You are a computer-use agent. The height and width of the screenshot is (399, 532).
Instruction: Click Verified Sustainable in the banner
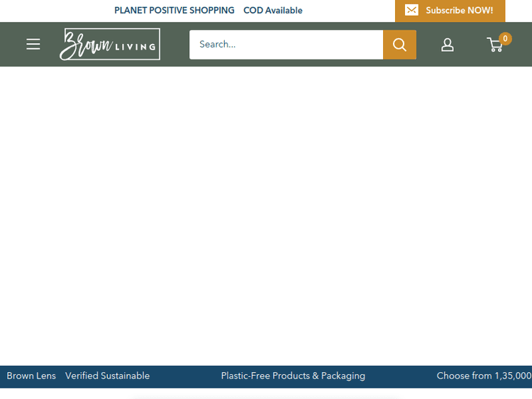pos(107,376)
